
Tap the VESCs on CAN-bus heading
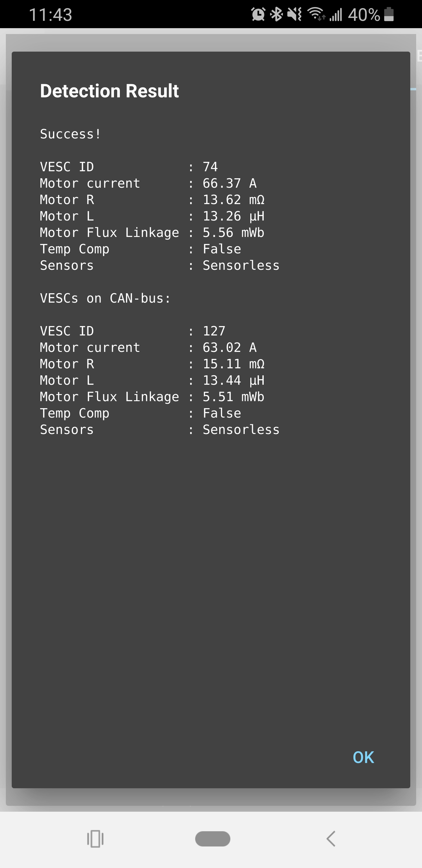pyautogui.click(x=105, y=298)
